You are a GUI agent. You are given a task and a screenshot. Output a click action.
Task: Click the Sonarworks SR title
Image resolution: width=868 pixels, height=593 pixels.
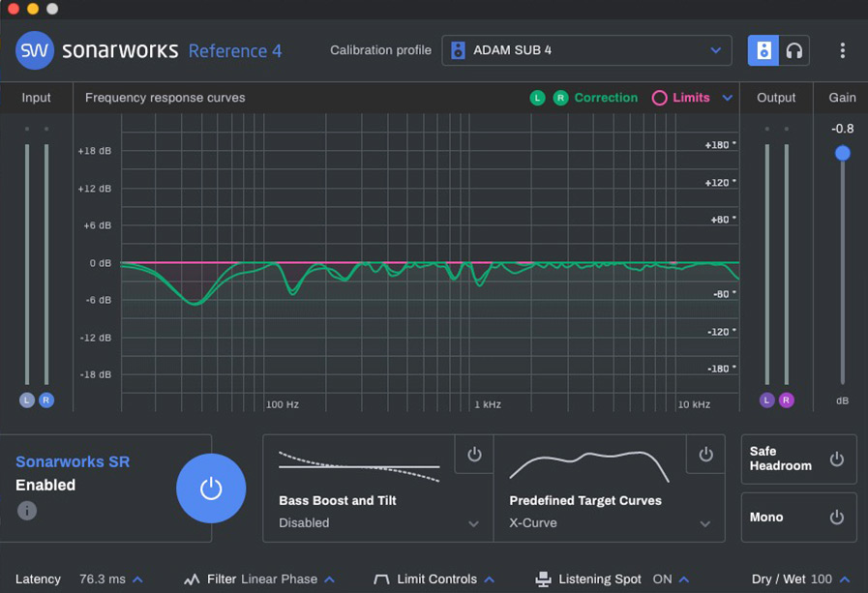[x=73, y=461]
